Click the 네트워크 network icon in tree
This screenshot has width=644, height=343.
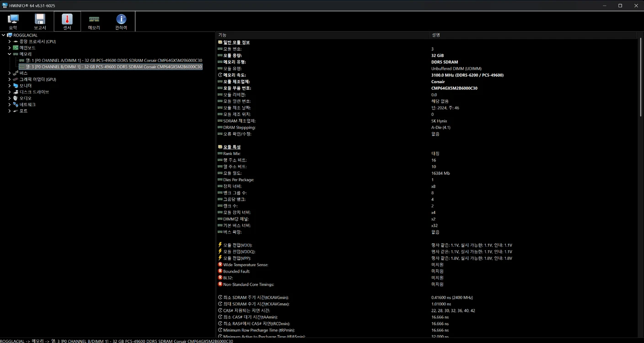(16, 105)
